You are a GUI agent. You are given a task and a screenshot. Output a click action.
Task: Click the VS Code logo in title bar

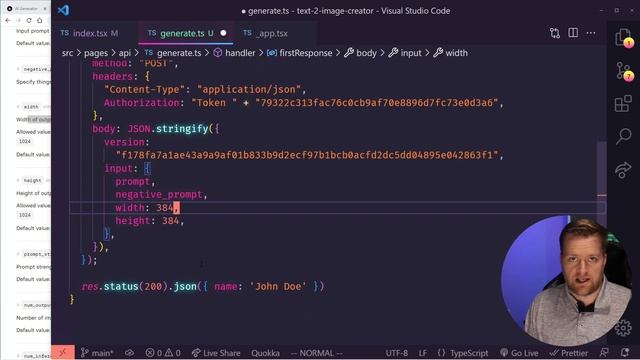click(x=63, y=10)
